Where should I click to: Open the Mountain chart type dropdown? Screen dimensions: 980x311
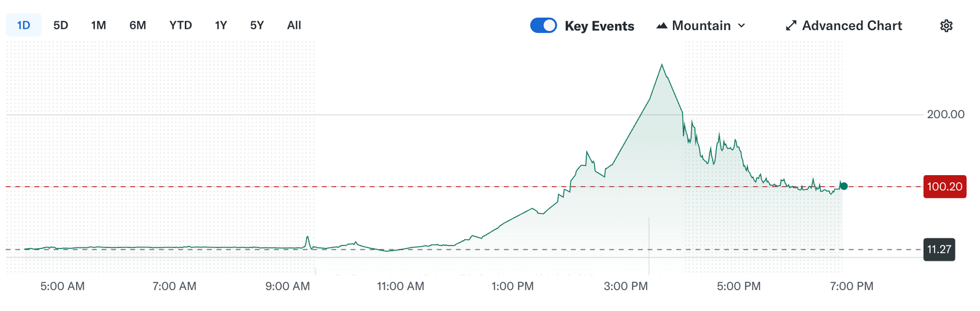[x=701, y=26]
